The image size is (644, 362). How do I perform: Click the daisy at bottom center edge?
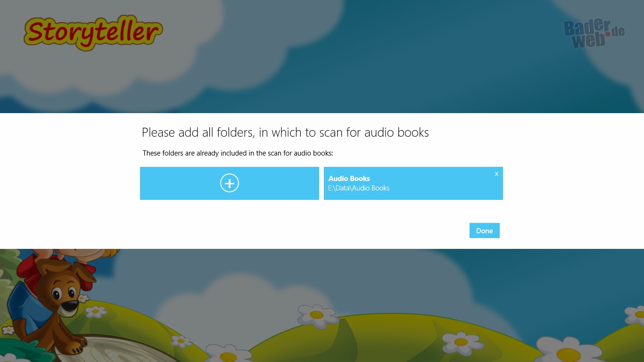tap(229, 354)
